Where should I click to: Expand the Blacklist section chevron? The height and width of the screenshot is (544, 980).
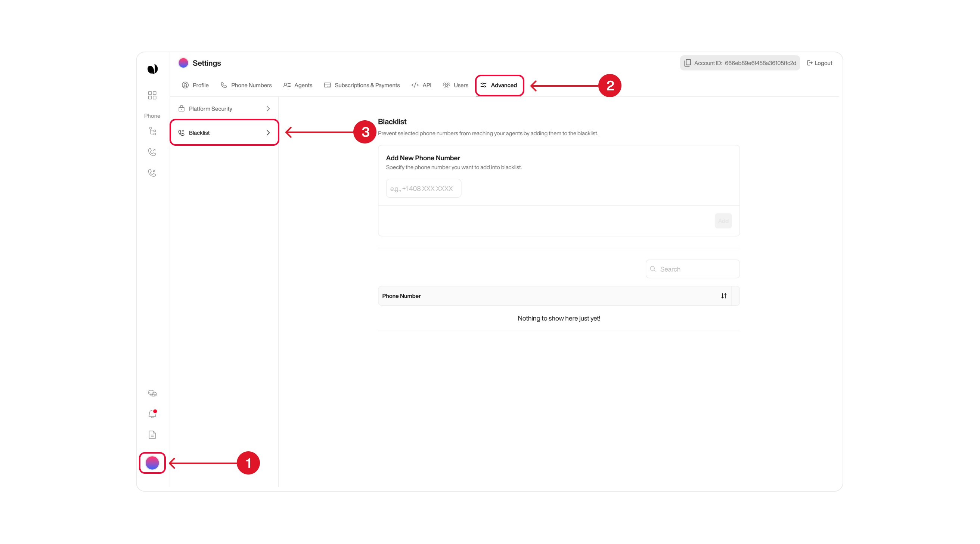268,133
